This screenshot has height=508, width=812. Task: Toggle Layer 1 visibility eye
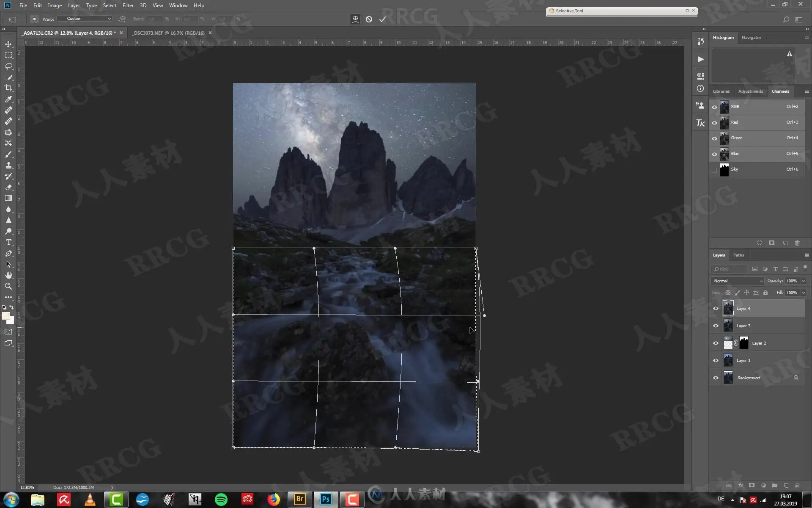[x=716, y=361]
